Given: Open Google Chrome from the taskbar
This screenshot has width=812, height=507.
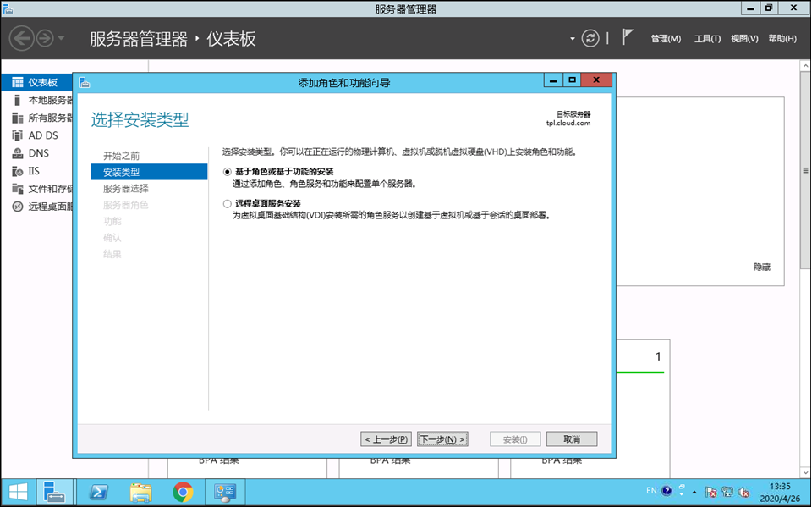Looking at the screenshot, I should [183, 492].
